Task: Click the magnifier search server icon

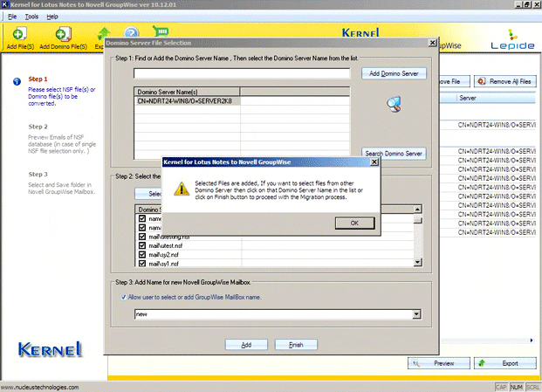Action: click(x=394, y=105)
